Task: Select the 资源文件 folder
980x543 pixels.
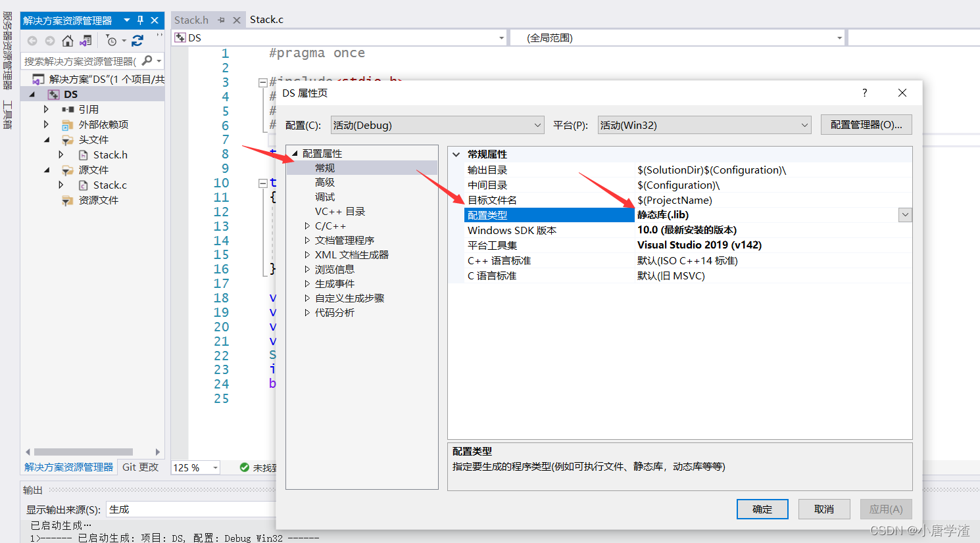Action: coord(98,200)
